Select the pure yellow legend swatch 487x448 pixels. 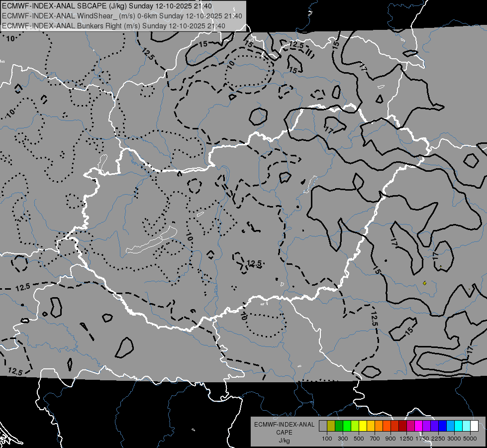point(363,426)
